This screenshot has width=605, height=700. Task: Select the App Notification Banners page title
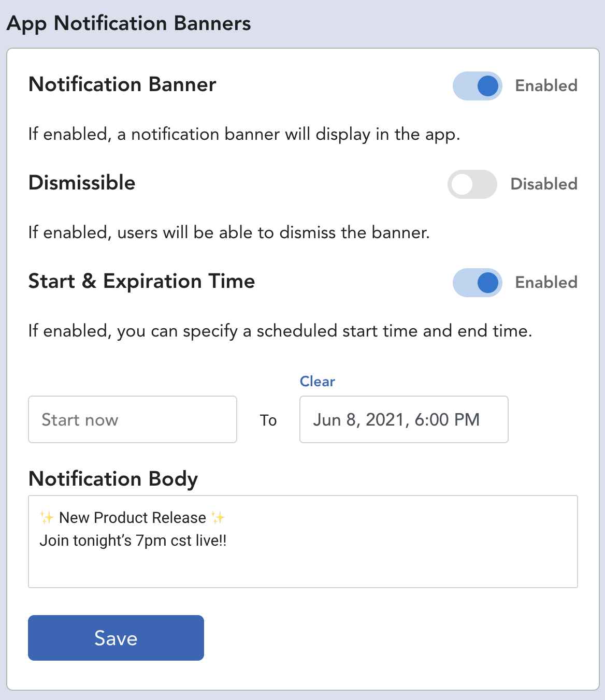[x=129, y=24]
